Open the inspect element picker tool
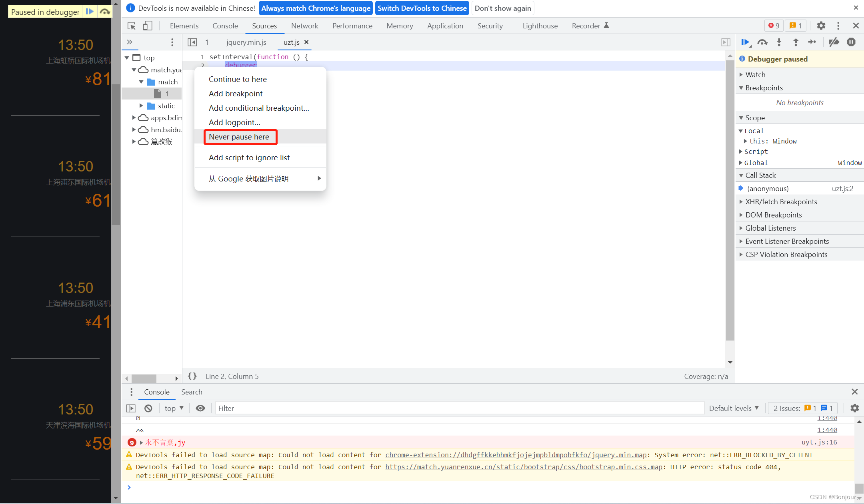 [132, 26]
